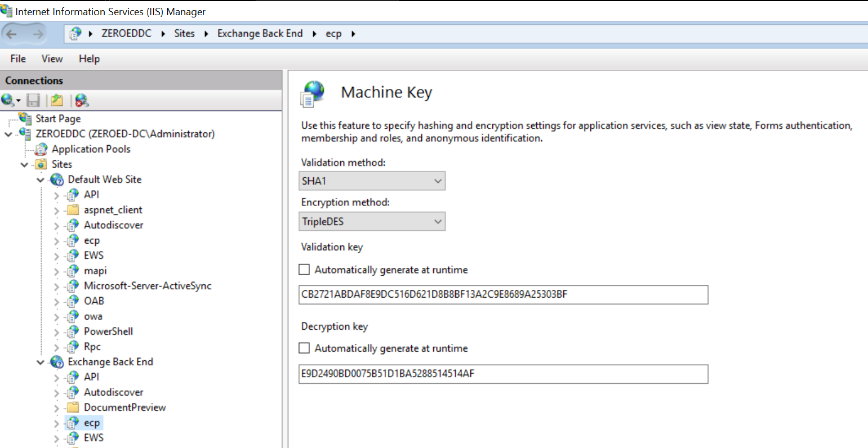Open the Application Pools node
Image resolution: width=868 pixels, height=448 pixels.
[91, 149]
